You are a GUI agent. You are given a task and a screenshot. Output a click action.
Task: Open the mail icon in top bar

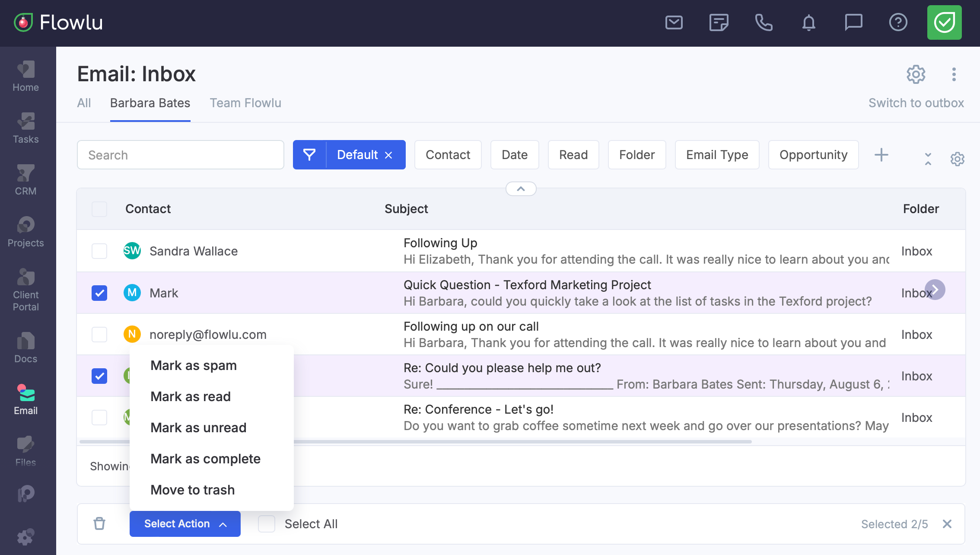coord(674,22)
